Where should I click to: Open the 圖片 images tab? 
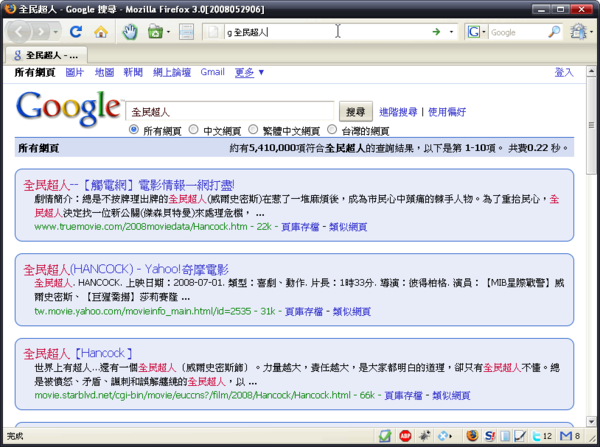click(x=75, y=72)
